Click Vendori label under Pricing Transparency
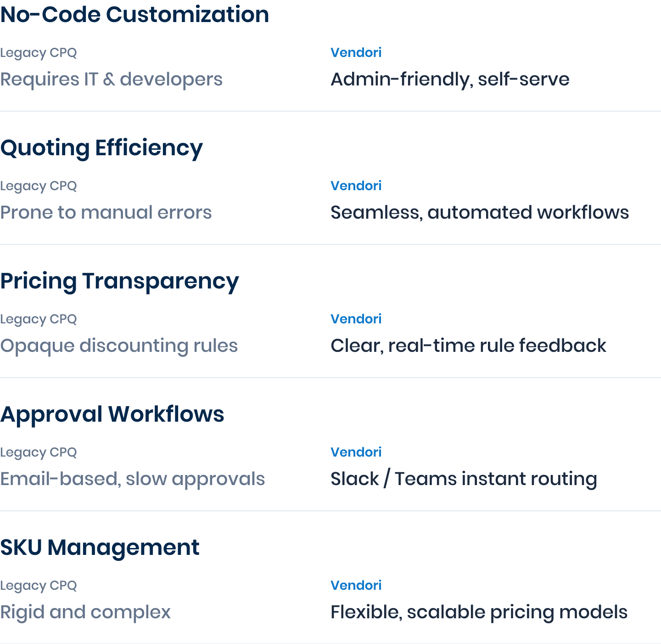Viewport: 661px width, 644px height. (x=356, y=319)
